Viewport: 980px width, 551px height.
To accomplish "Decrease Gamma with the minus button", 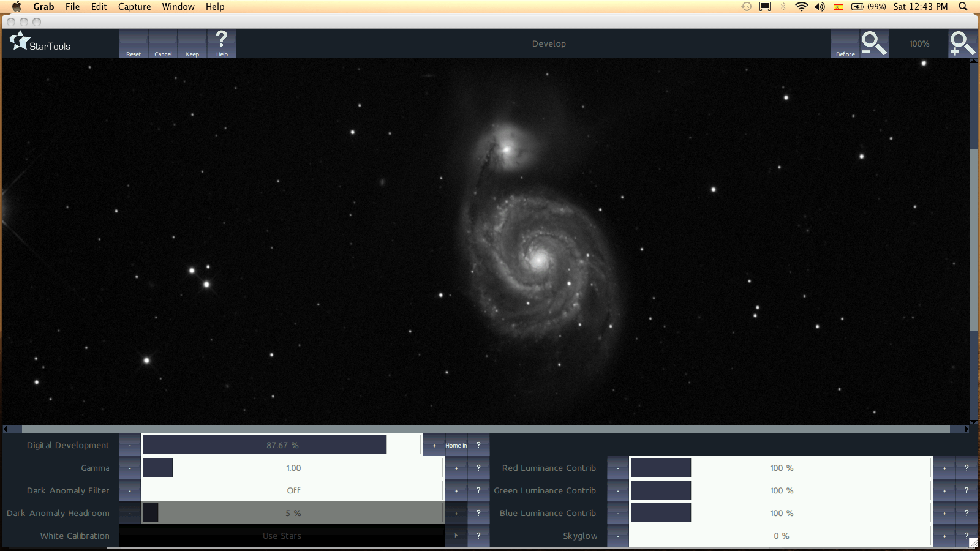I will pyautogui.click(x=130, y=468).
